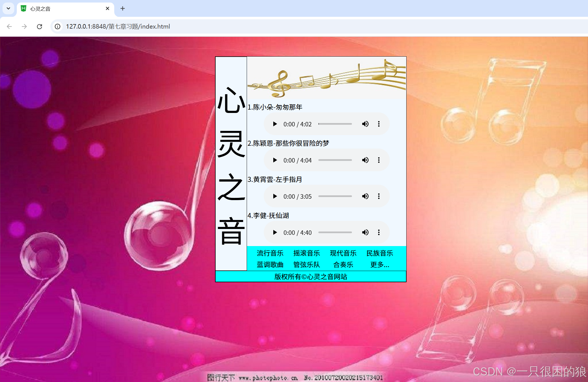588x382 pixels.
Task: Play the song 陈小朵-匆匆那年
Action: (275, 124)
